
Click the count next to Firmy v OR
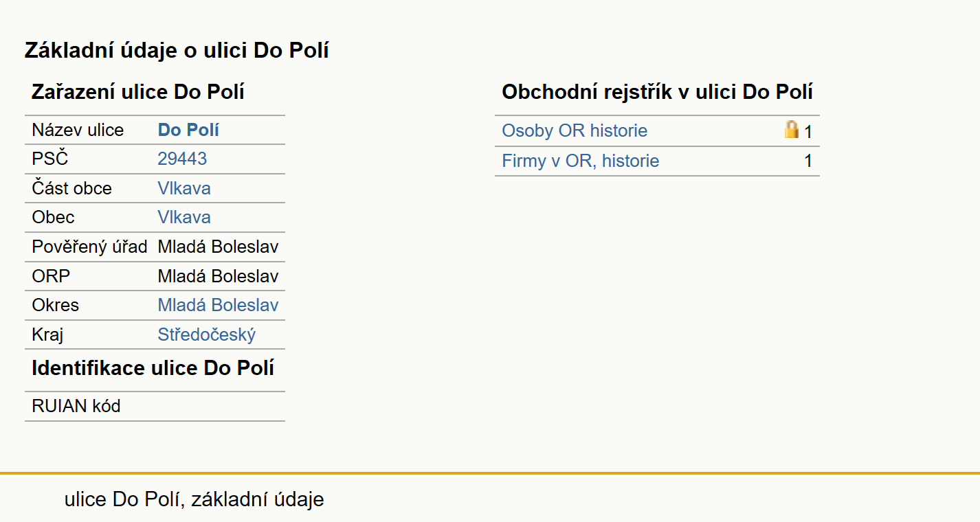(x=808, y=161)
